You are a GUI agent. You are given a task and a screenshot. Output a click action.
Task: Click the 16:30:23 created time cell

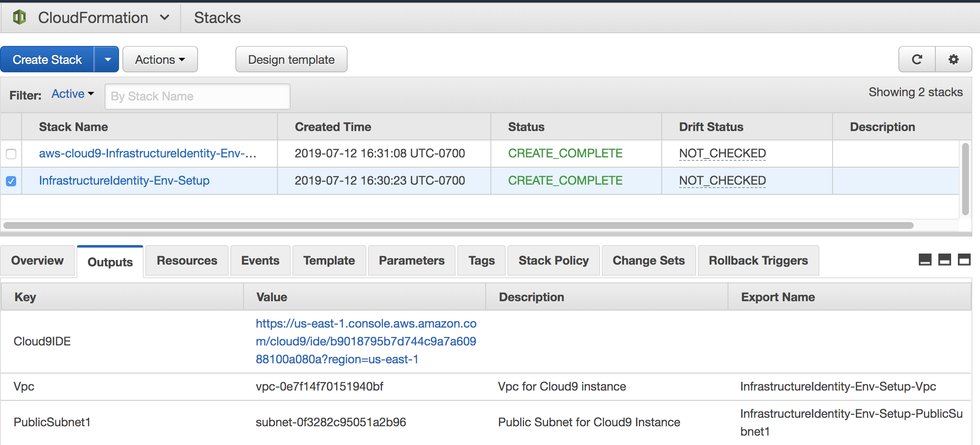(x=380, y=180)
